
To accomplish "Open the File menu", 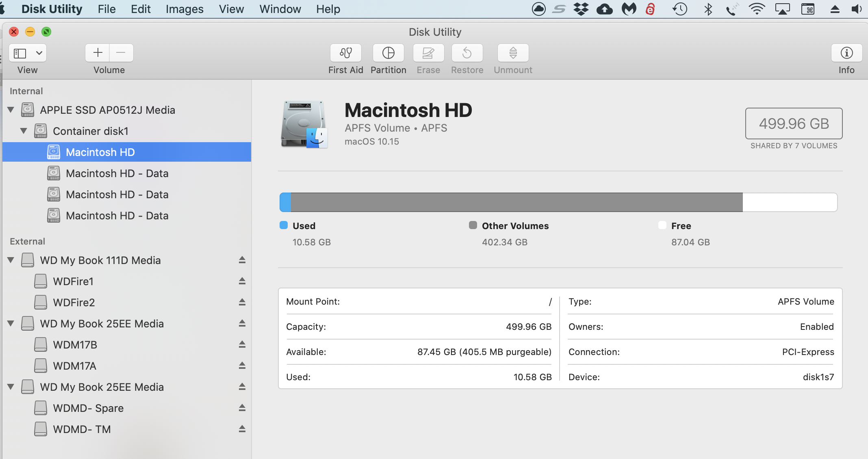I will pyautogui.click(x=106, y=9).
